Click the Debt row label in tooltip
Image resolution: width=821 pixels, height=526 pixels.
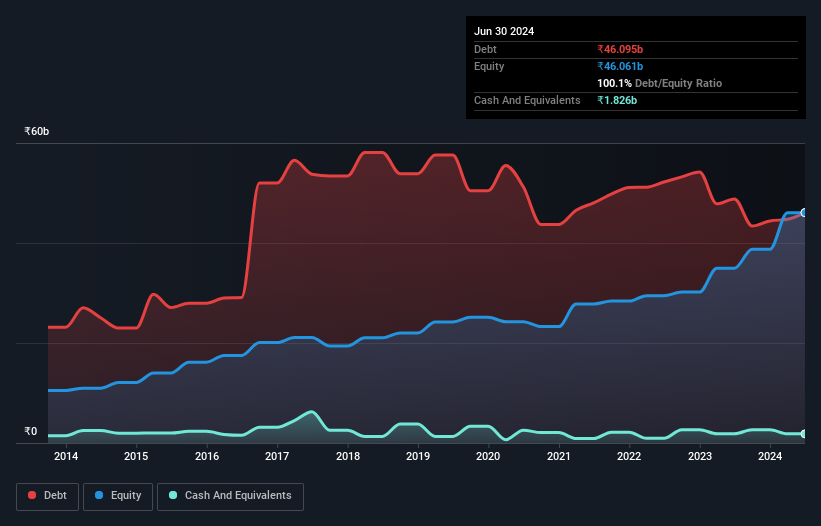click(485, 49)
